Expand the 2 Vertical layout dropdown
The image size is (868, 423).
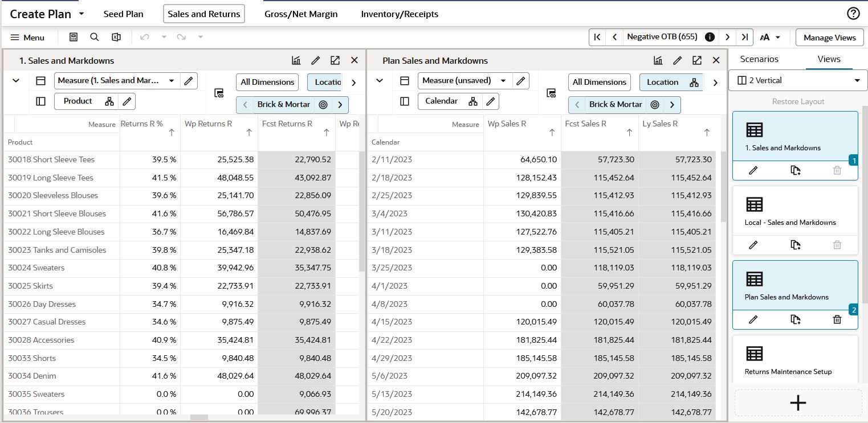[x=798, y=80]
